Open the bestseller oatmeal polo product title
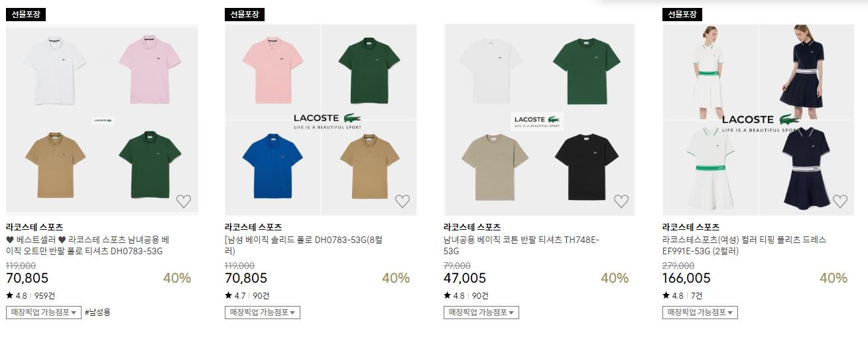Image resolution: width=868 pixels, height=341 pixels. tap(88, 246)
